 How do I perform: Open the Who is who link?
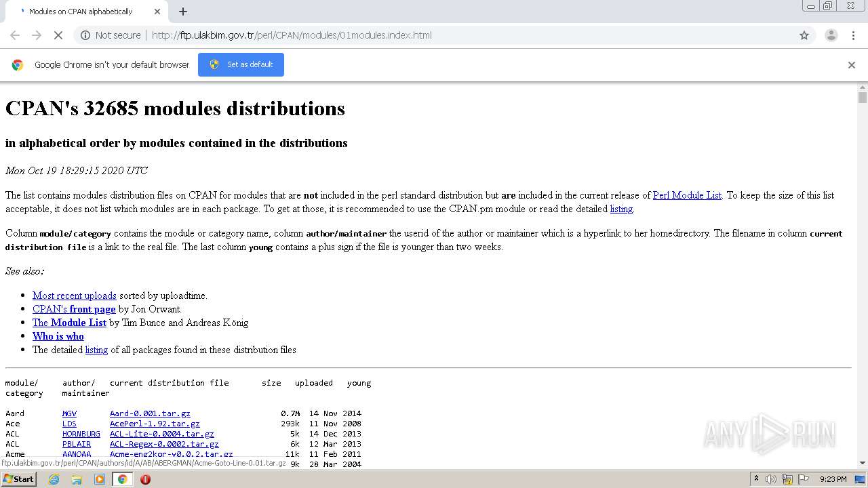click(x=58, y=336)
